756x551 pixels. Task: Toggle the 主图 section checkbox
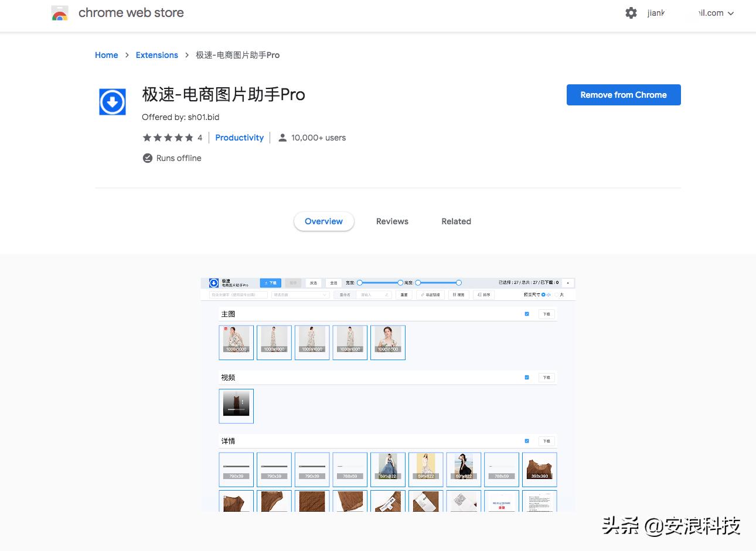click(x=526, y=314)
